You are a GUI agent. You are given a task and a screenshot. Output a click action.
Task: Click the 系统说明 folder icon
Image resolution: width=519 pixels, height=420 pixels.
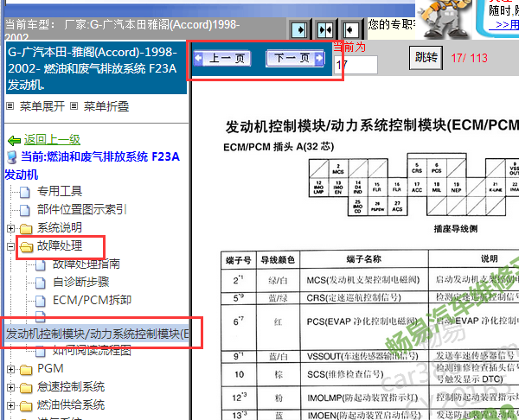tap(26, 228)
